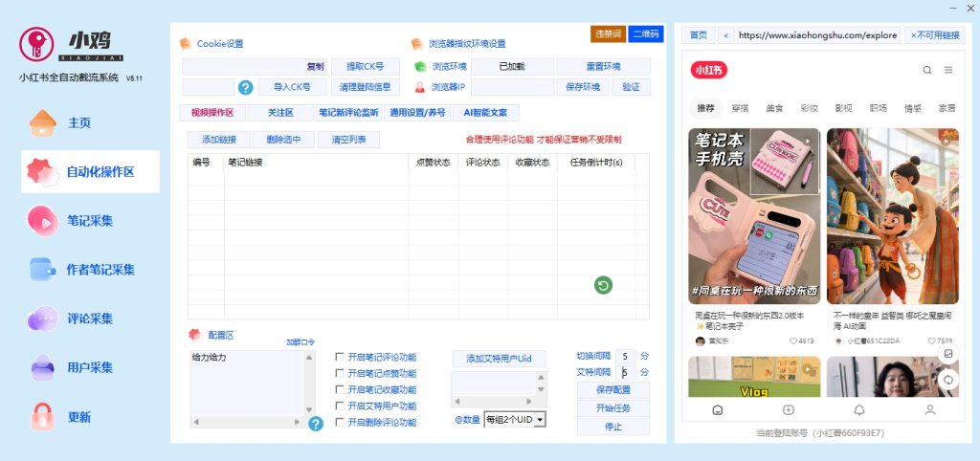Open the hamburger menu in Xiaohongshu page
This screenshot has height=461, width=980.
tap(948, 70)
